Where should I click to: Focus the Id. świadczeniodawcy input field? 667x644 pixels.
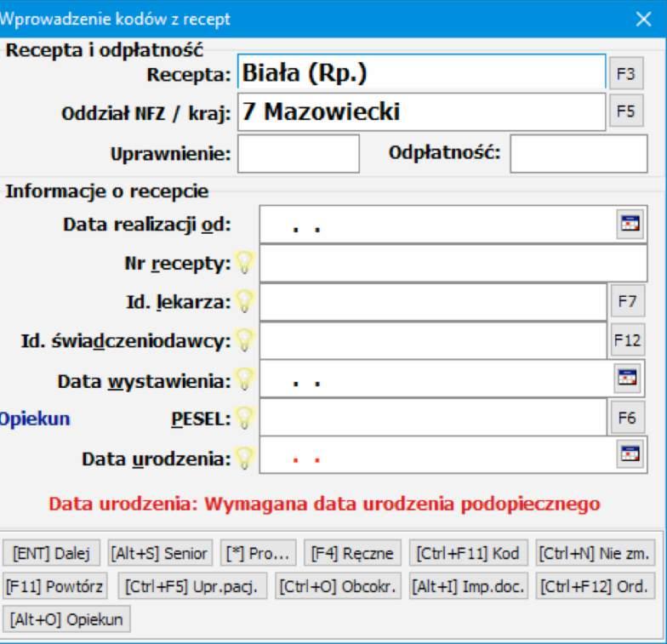(433, 340)
